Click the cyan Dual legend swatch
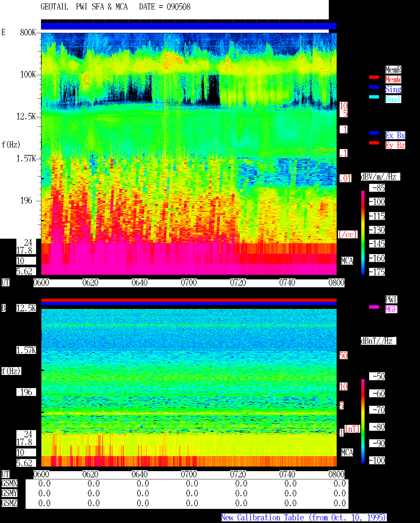The image size is (420, 523). [x=374, y=97]
